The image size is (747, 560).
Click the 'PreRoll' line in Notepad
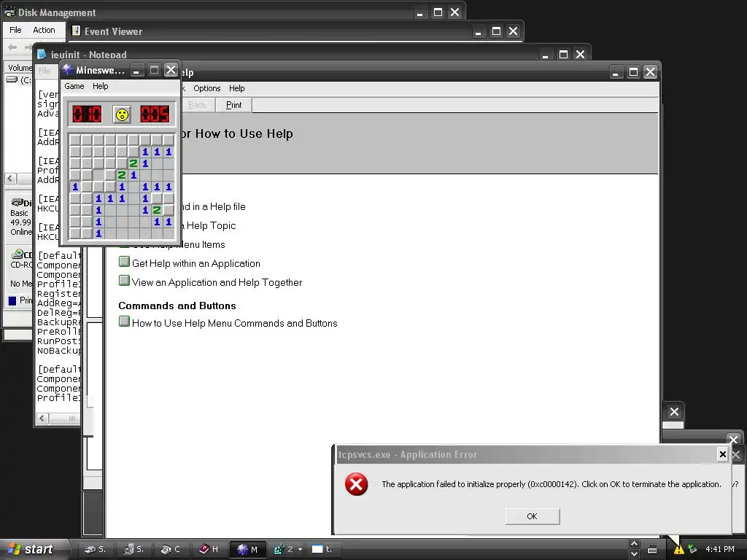tap(59, 332)
